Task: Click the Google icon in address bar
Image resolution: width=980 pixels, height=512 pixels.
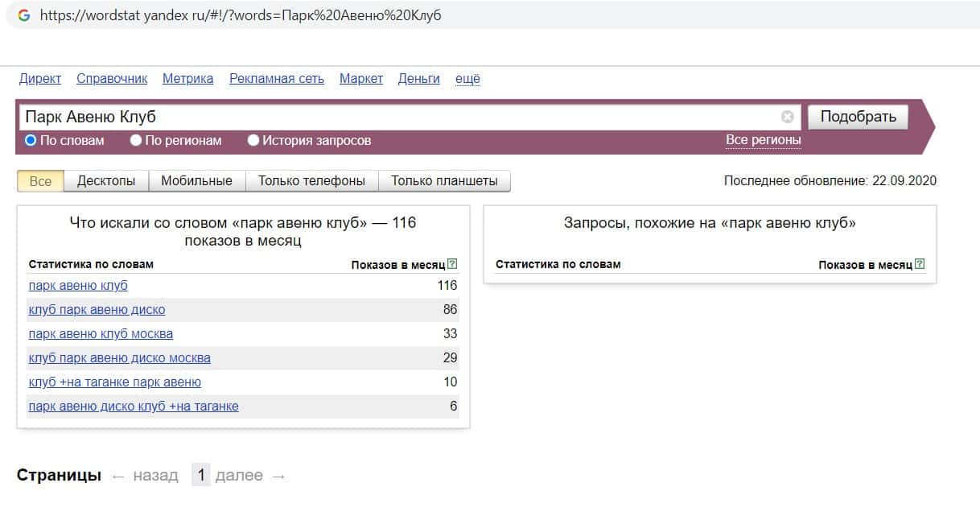Action: point(24,15)
